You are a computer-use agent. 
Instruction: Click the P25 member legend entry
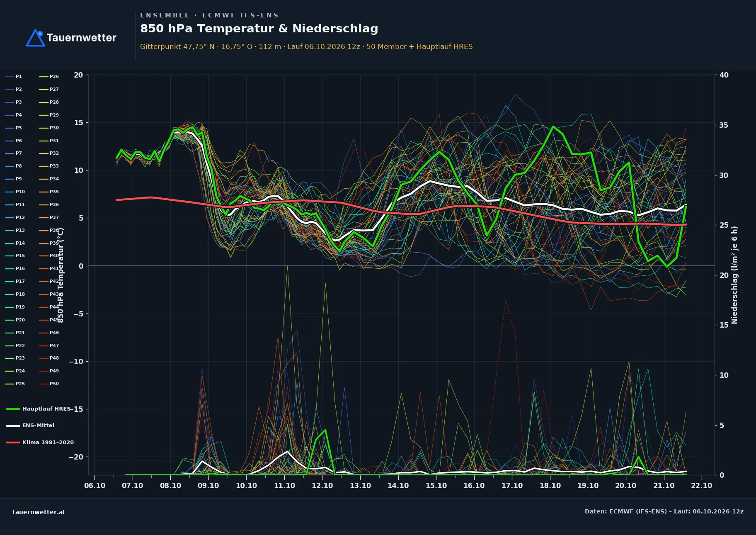[x=15, y=384]
